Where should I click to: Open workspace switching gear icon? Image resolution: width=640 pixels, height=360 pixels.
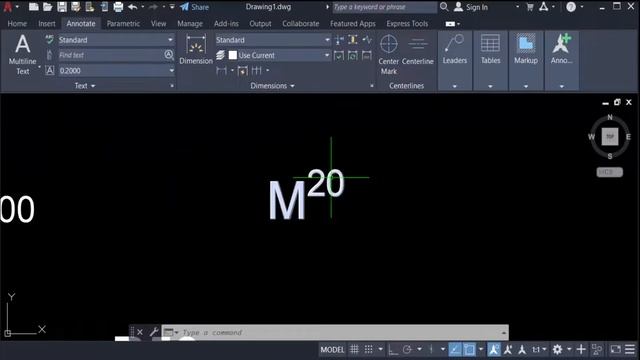tap(557, 349)
